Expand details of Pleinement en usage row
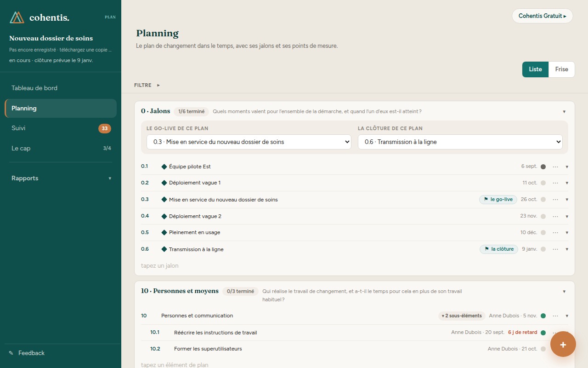Viewport: 588px width, 368px height. click(567, 233)
